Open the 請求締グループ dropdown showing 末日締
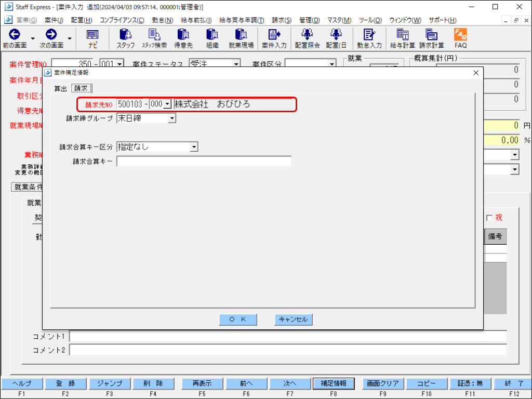The image size is (532, 399). 172,118
